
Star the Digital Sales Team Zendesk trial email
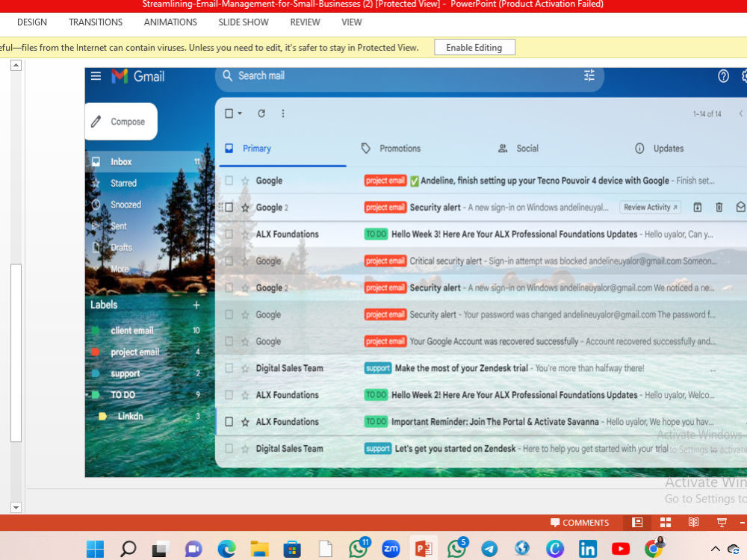click(x=245, y=368)
